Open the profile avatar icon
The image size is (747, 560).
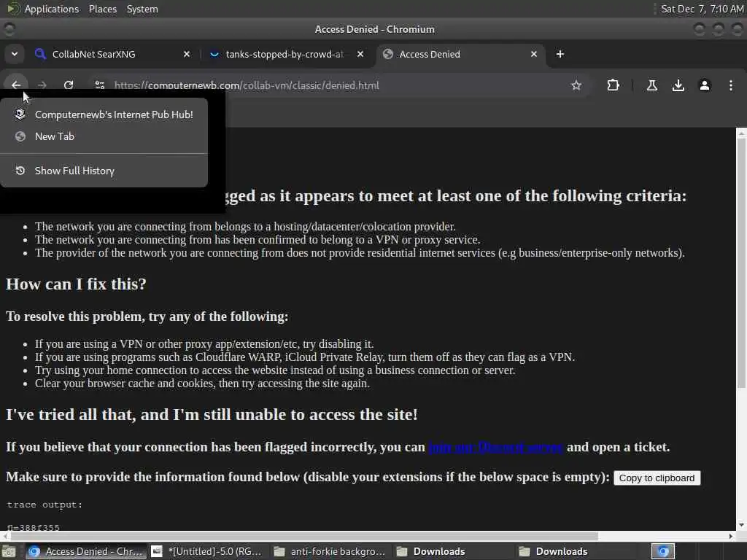tap(705, 85)
